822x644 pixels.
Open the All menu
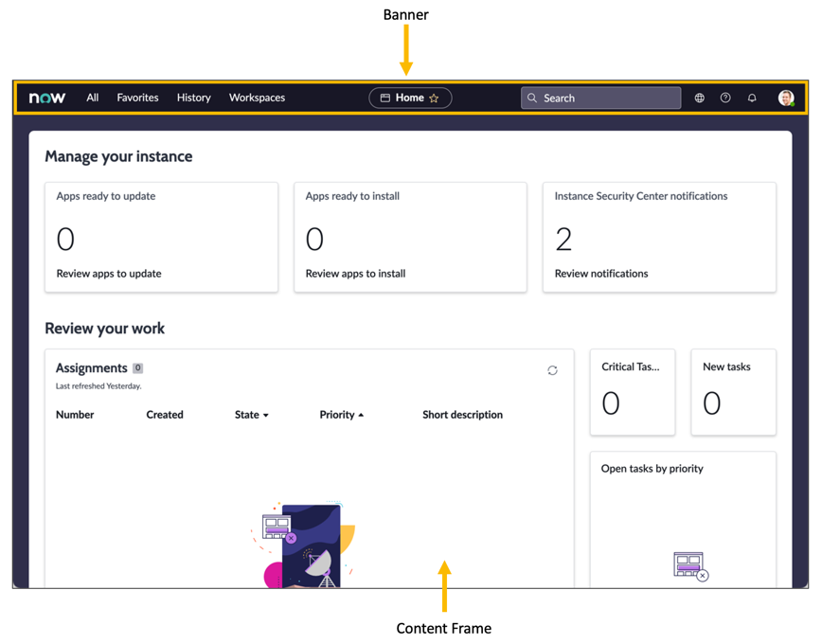click(x=93, y=98)
